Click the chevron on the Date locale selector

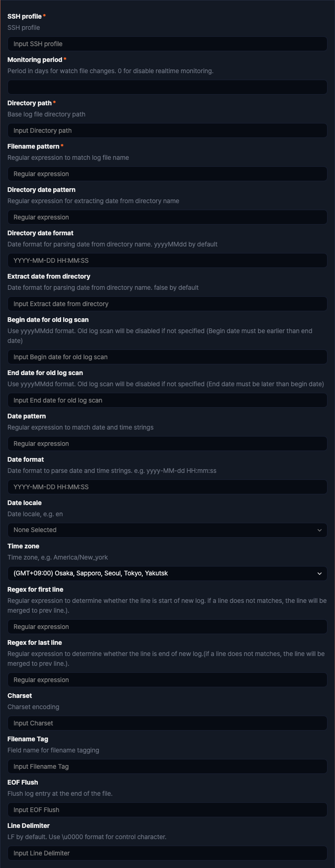[320, 530]
